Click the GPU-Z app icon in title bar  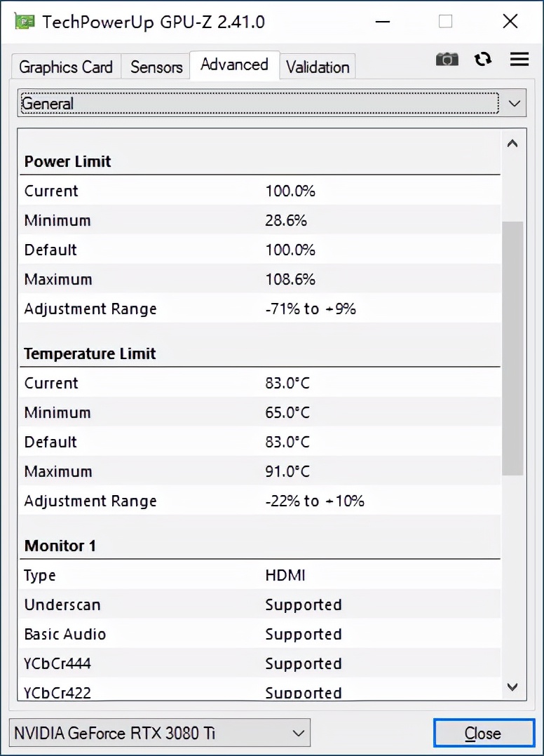[24, 22]
